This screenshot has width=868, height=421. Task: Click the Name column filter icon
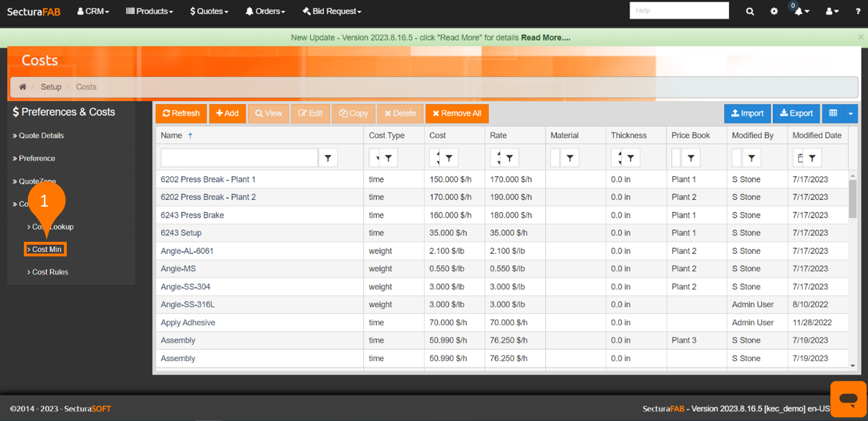point(328,158)
